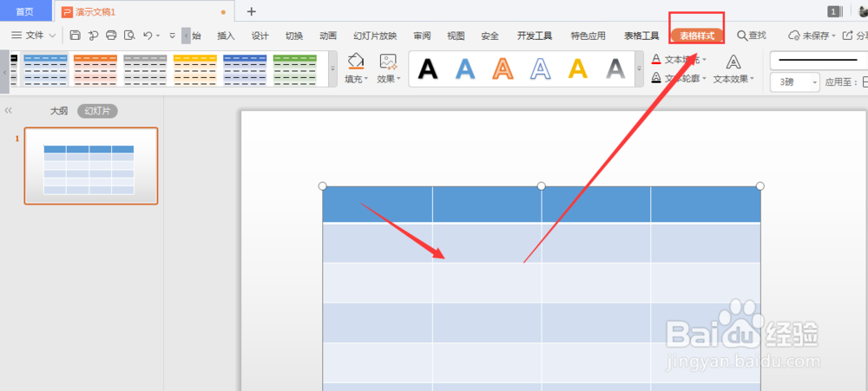Open the 审阅 tab
Screen dimensions: 868x391
[422, 36]
